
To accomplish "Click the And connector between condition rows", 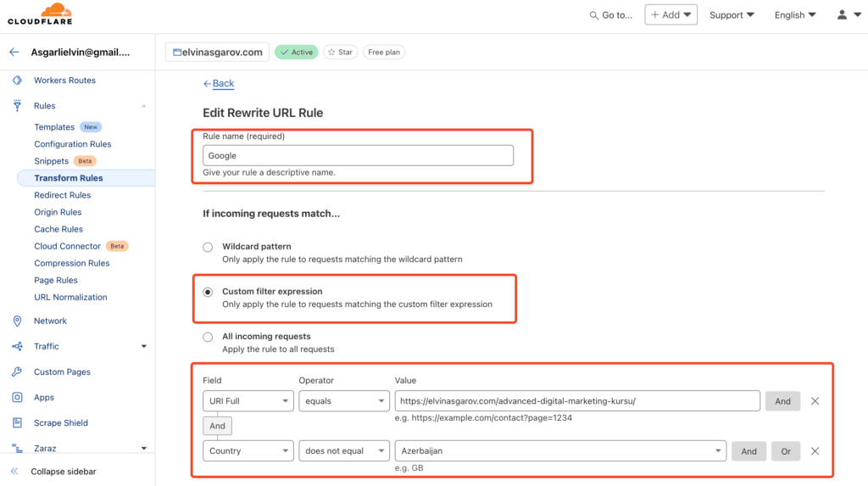I will (217, 426).
